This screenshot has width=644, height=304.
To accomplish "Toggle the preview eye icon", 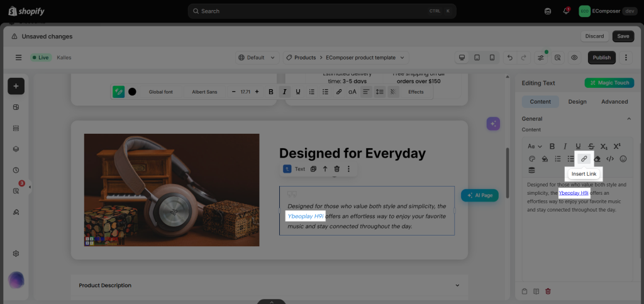I will pos(574,58).
